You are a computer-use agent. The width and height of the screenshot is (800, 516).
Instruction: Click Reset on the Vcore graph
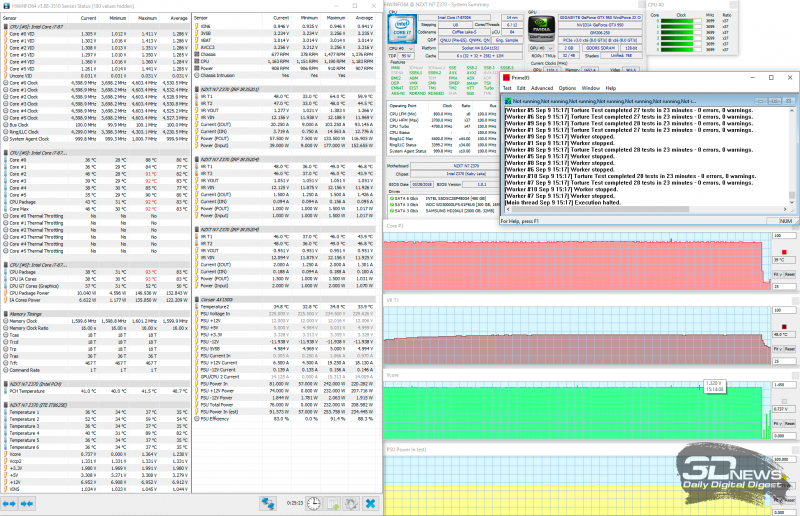(x=789, y=424)
